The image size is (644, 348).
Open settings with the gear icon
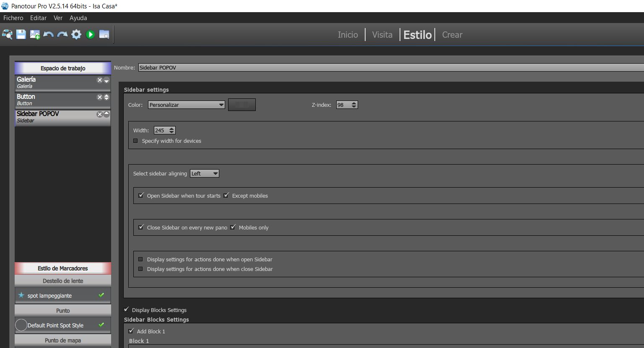point(76,34)
